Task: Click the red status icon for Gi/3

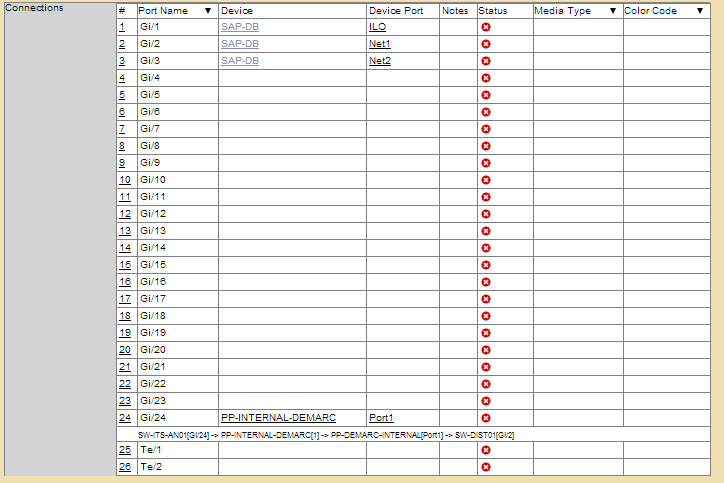Action: (486, 61)
